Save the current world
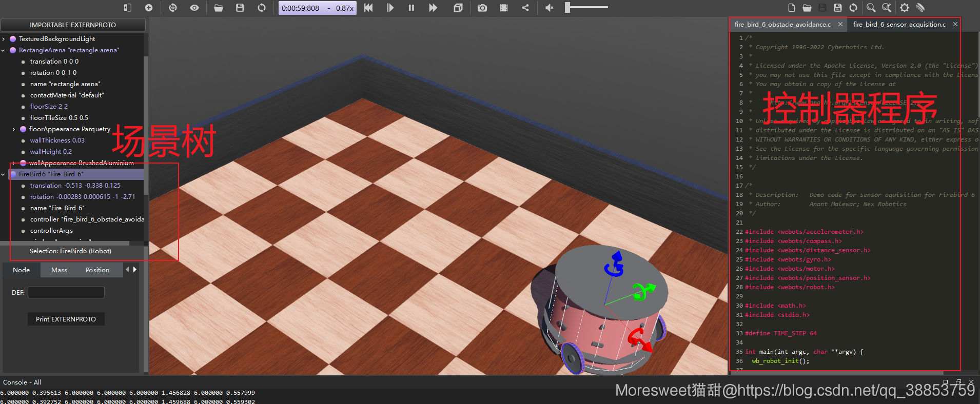 point(240,8)
